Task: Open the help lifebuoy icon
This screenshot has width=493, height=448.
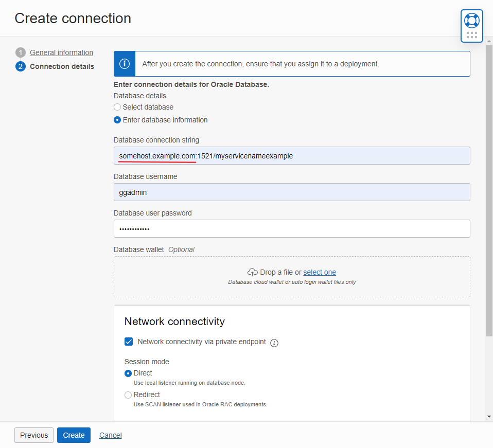Action: click(471, 20)
